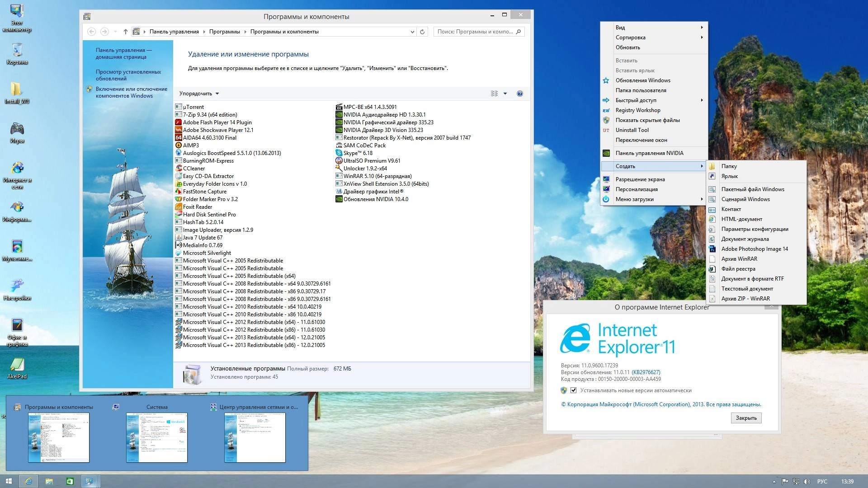Click the РУС language indicator
Screen dimensions: 868x488
(822, 482)
